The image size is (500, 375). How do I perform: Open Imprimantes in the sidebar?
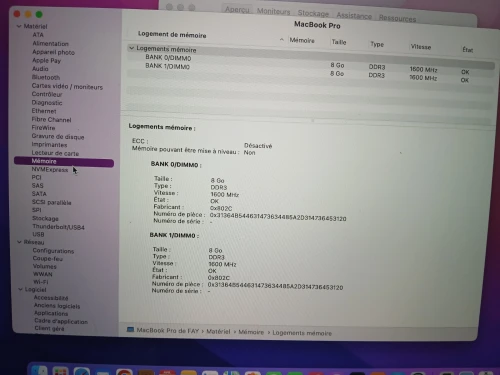click(x=49, y=145)
